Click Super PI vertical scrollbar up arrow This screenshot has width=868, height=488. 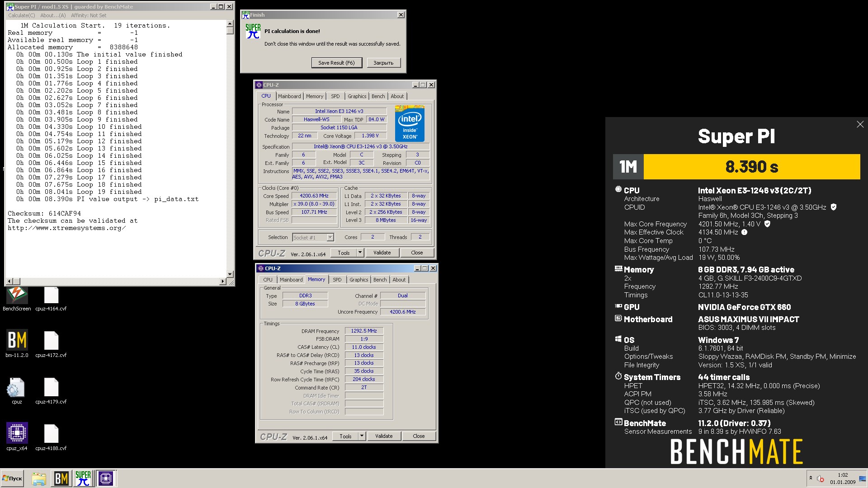[x=230, y=24]
